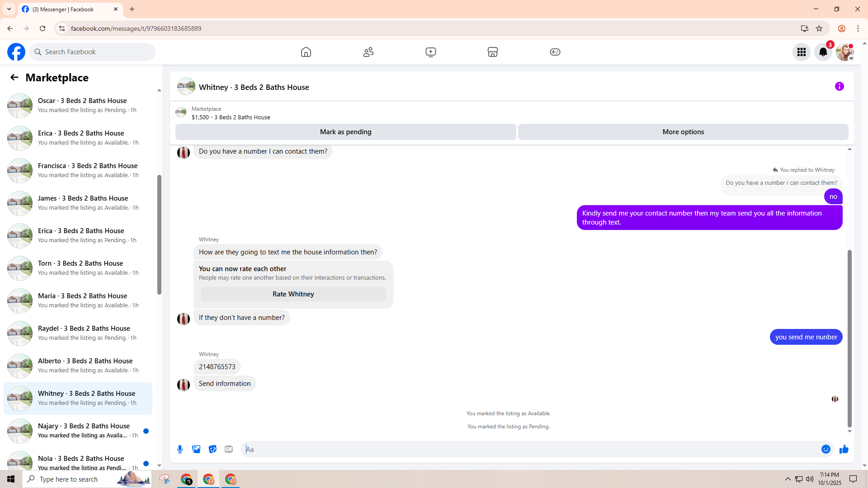Open the Facebook logo home link

pos(16,52)
